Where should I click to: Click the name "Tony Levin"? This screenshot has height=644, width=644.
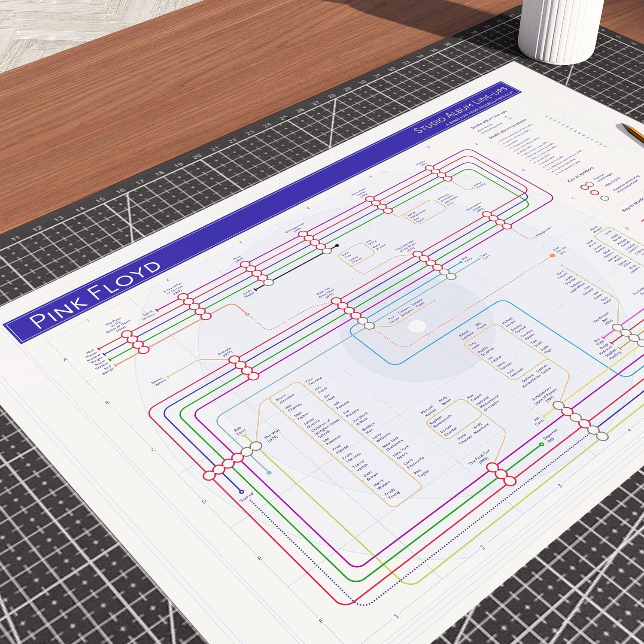point(474,346)
